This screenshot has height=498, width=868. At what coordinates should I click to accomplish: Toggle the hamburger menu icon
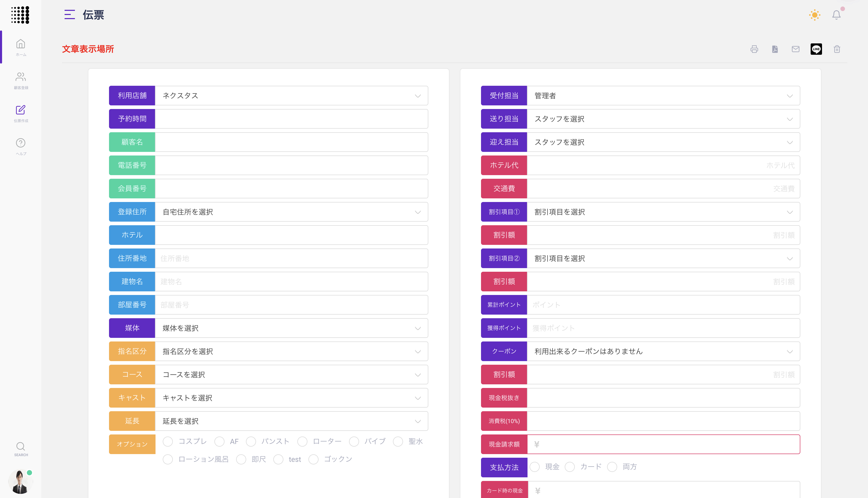pyautogui.click(x=69, y=15)
